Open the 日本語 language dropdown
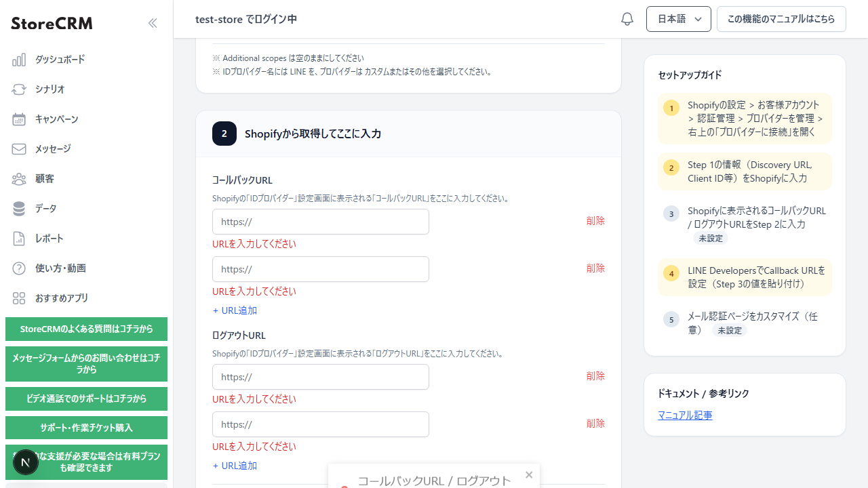The width and height of the screenshot is (868, 488). (679, 19)
